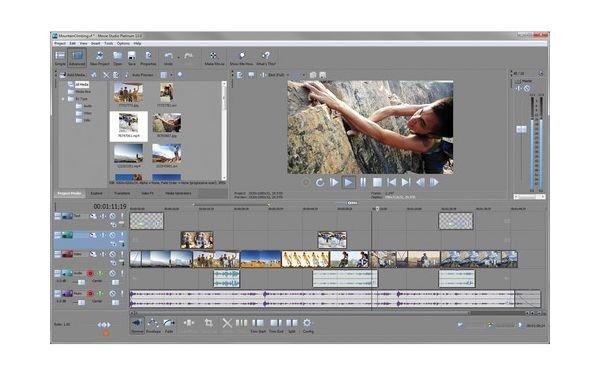Open the Undo history dropdown arrow
This screenshot has height=377, width=600.
178,57
